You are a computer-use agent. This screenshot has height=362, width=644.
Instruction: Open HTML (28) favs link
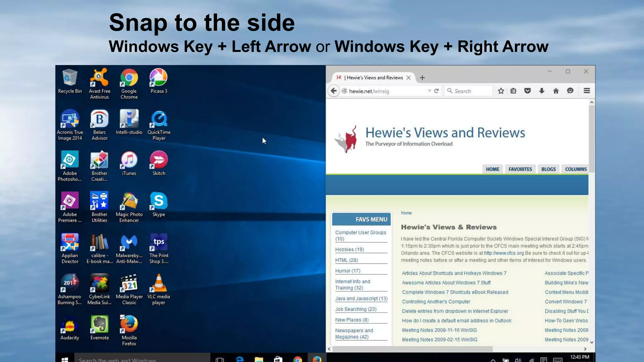[x=347, y=260]
